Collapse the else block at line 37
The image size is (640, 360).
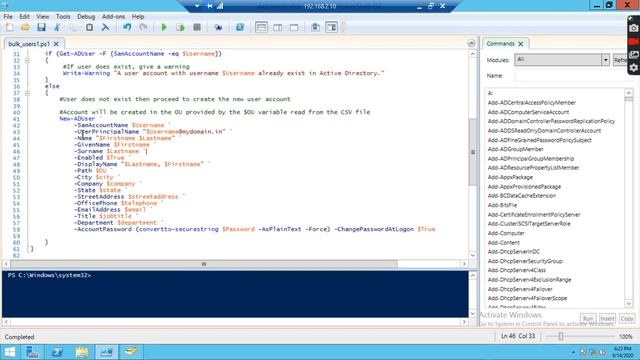tap(27, 93)
